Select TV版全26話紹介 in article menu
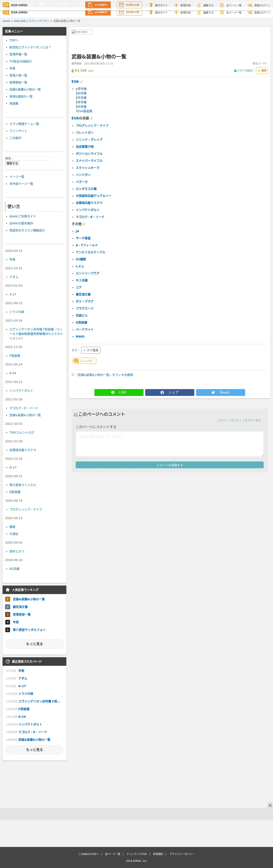Screen dimensions: 273x868 [21, 62]
